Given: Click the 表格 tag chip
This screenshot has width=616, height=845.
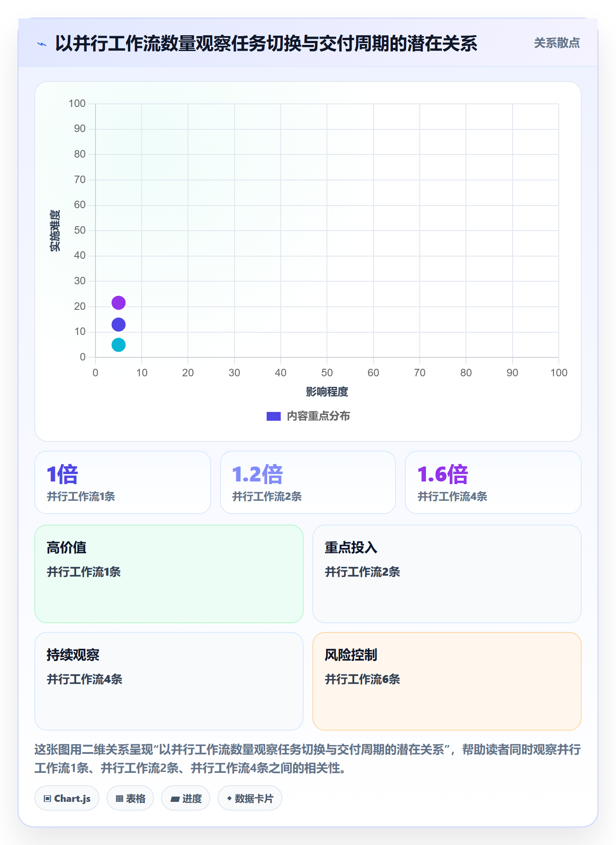Looking at the screenshot, I should [x=130, y=798].
